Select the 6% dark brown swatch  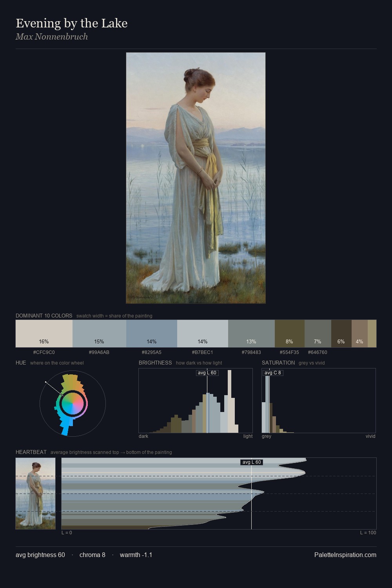pyautogui.click(x=341, y=334)
